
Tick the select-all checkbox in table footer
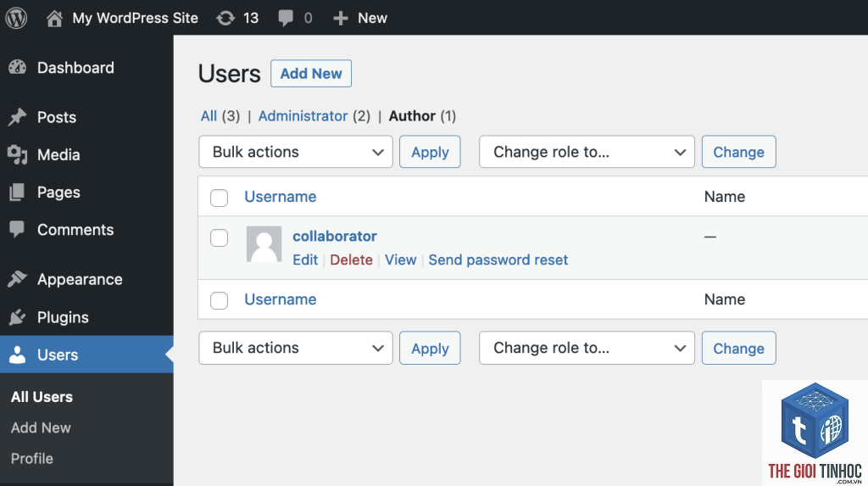point(220,300)
